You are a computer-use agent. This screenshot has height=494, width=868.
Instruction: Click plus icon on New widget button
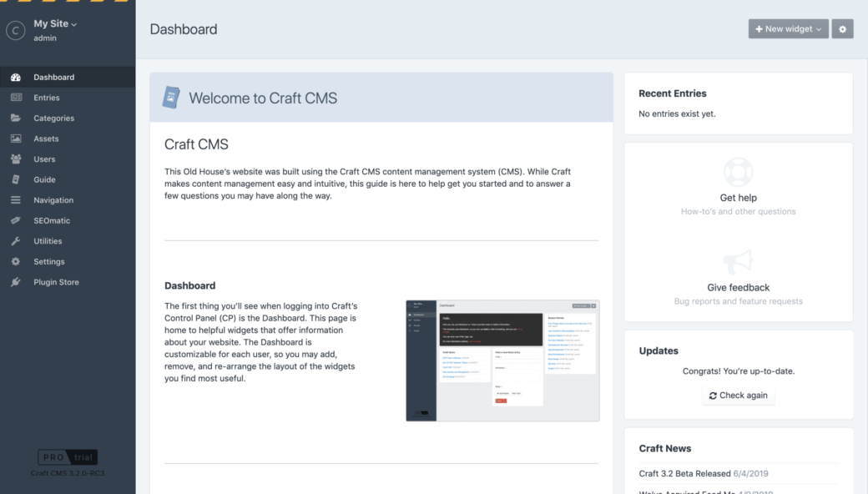point(759,28)
